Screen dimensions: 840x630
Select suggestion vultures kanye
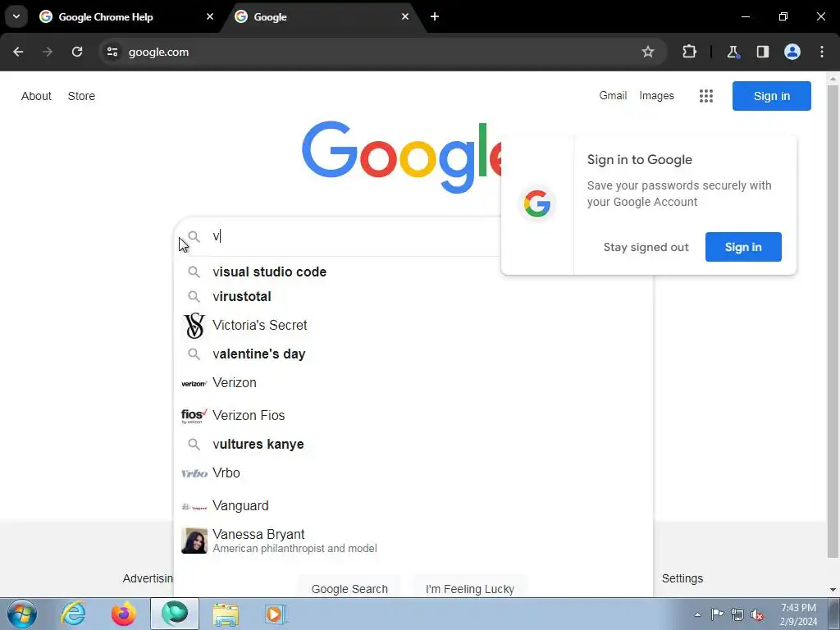413,444
